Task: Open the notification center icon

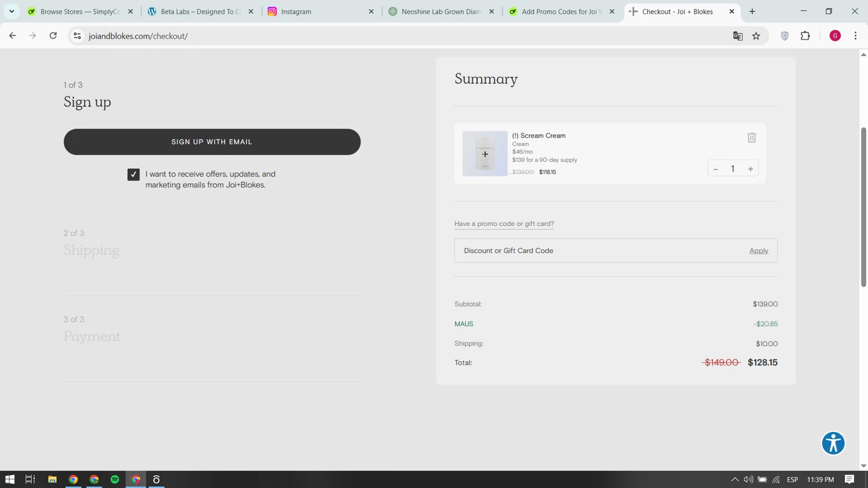Action: 849,479
